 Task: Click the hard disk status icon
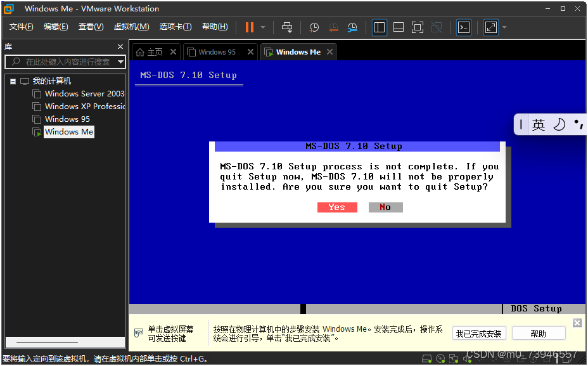[427, 359]
